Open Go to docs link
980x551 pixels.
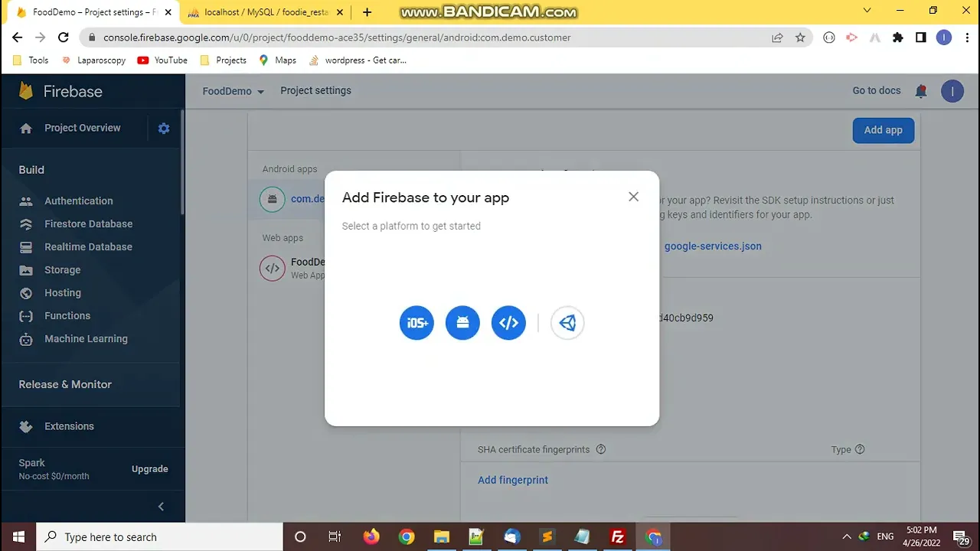pos(877,90)
